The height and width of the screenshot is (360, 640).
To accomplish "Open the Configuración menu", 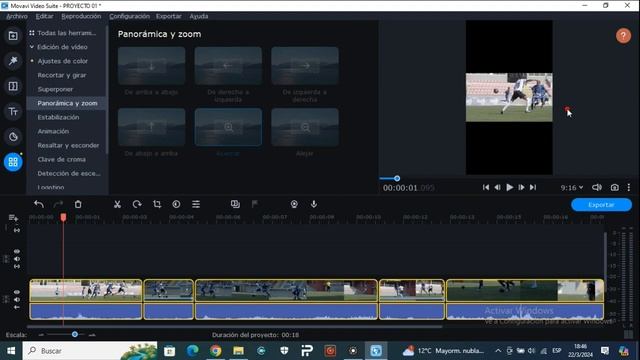I will 129,16.
